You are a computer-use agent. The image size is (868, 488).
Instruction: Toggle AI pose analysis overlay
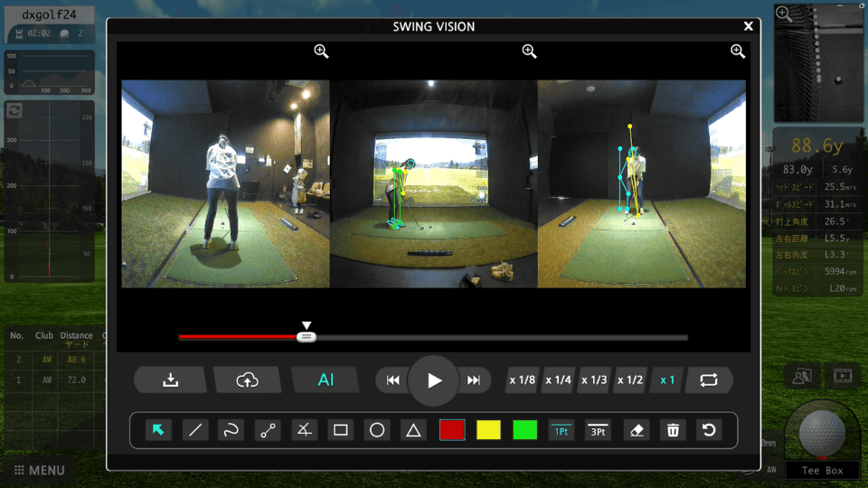click(325, 380)
